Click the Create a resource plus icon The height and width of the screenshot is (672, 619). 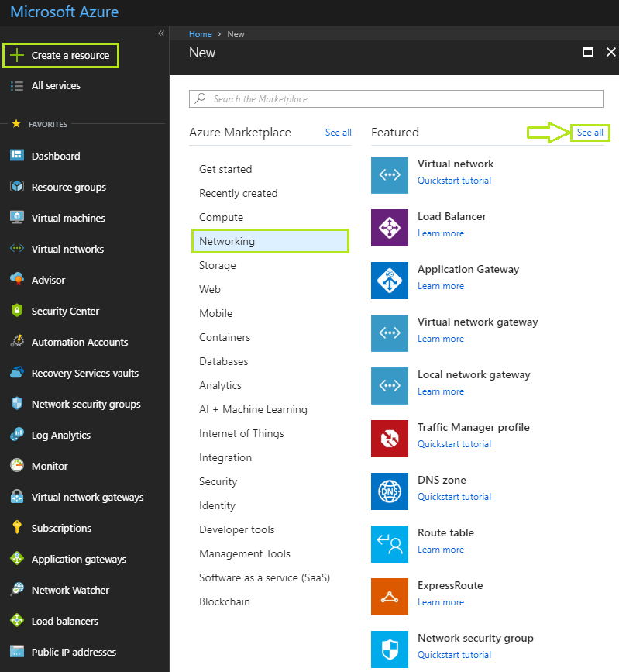17,55
